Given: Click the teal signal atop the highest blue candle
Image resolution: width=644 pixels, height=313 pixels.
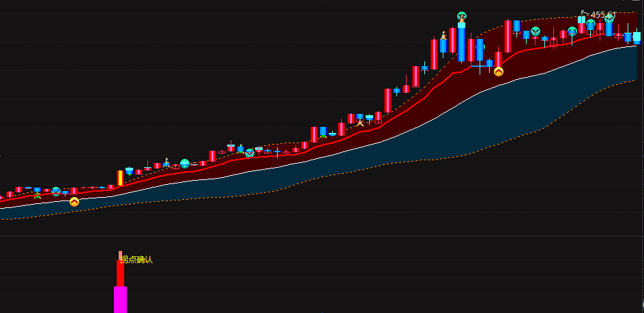Looking at the screenshot, I should coord(462,16).
